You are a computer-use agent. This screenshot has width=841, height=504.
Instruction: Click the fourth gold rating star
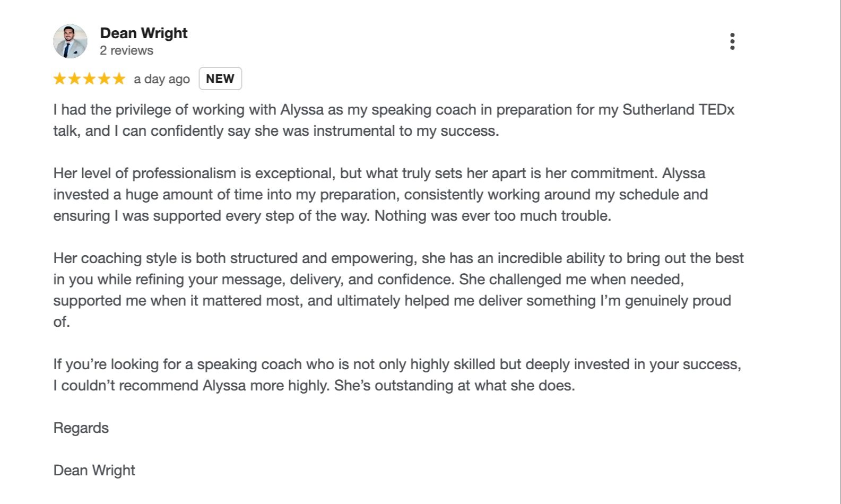point(104,79)
